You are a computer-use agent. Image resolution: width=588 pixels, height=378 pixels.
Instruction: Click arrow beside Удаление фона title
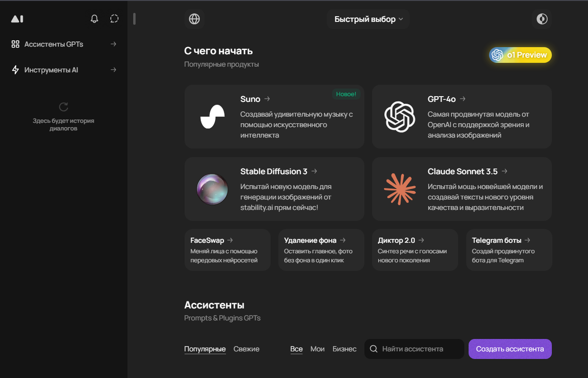(343, 240)
